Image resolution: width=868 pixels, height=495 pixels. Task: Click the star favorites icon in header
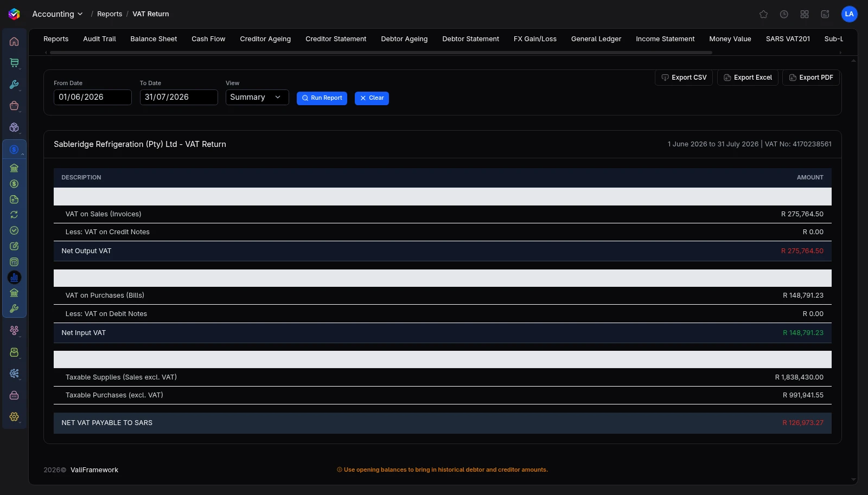[x=763, y=14]
